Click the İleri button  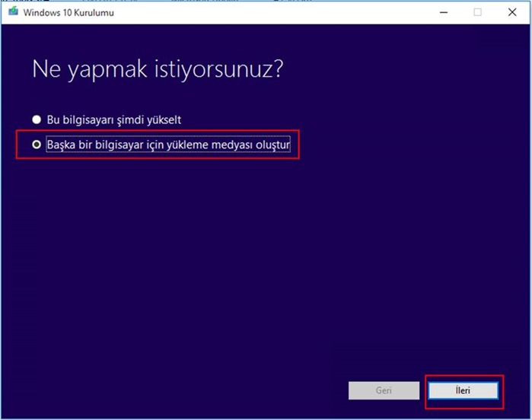point(464,390)
